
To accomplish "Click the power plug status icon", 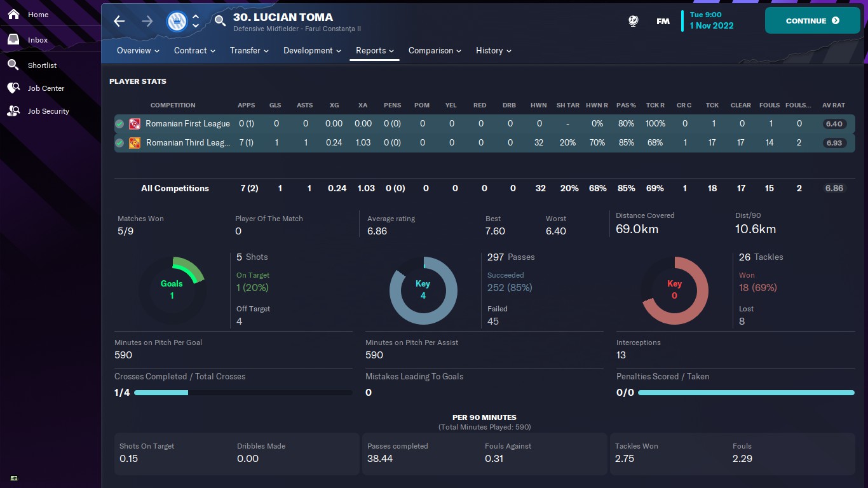I will point(14,478).
